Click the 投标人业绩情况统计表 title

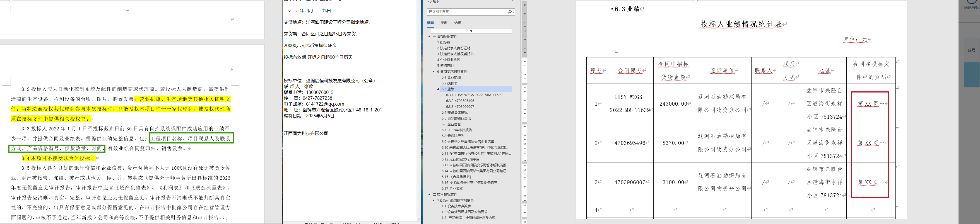741,24
